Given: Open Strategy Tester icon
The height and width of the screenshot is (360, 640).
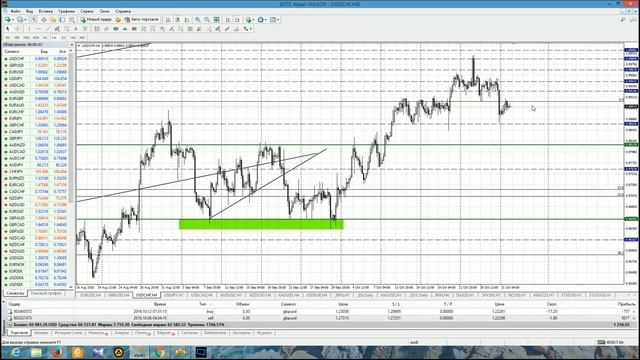Looking at the screenshot, I should (72, 20).
